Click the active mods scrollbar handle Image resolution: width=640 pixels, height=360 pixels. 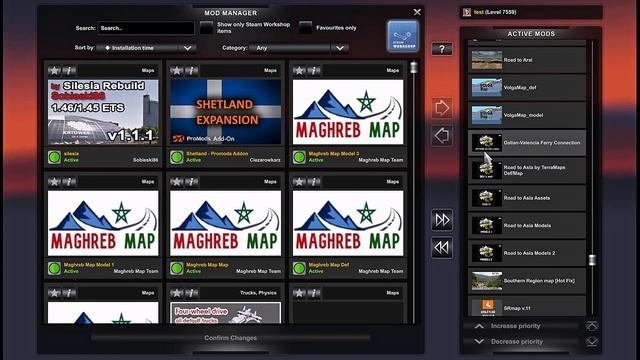592,260
